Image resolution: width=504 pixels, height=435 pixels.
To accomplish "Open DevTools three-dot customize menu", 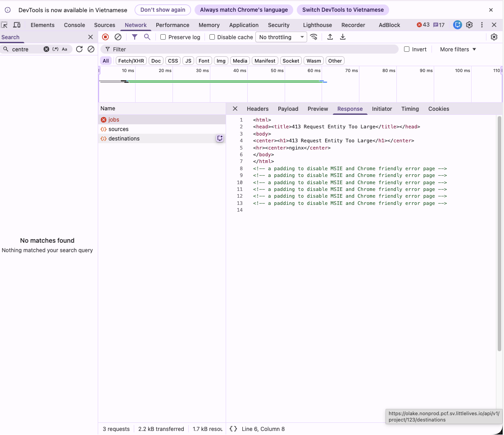I will point(482,25).
